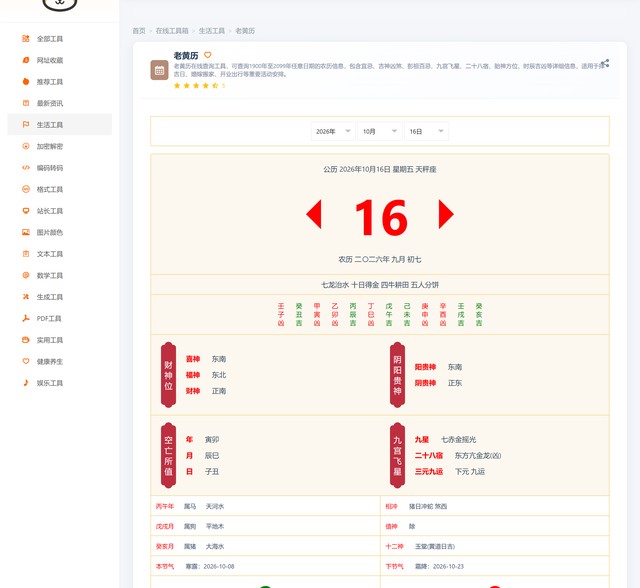Open 图片颜色 menu item
This screenshot has width=640, height=588.
pos(60,232)
